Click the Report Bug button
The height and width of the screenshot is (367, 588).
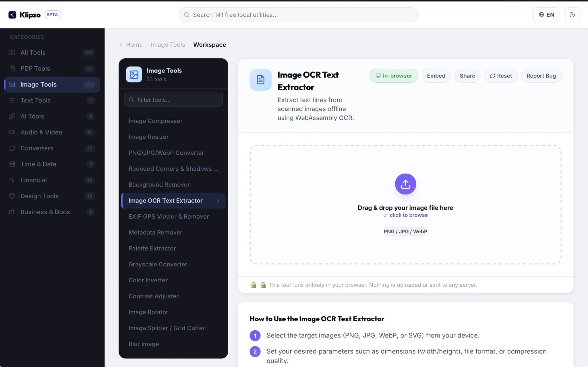point(541,76)
